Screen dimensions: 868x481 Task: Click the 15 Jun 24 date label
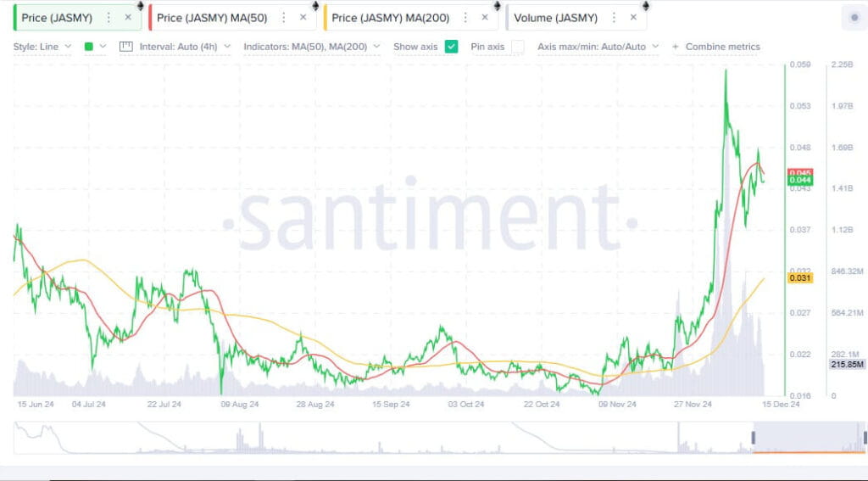pos(36,405)
